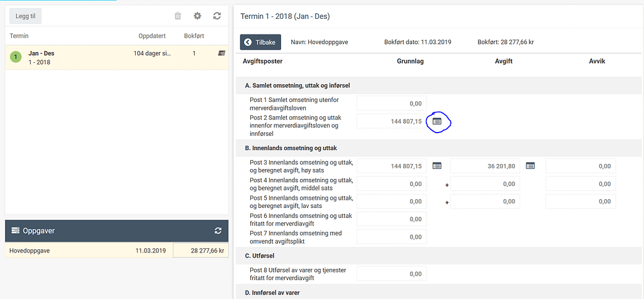Screen dimensions: 644x299
Task: Click the trash delete icon in the Termin toolbar
Action: pyautogui.click(x=178, y=16)
